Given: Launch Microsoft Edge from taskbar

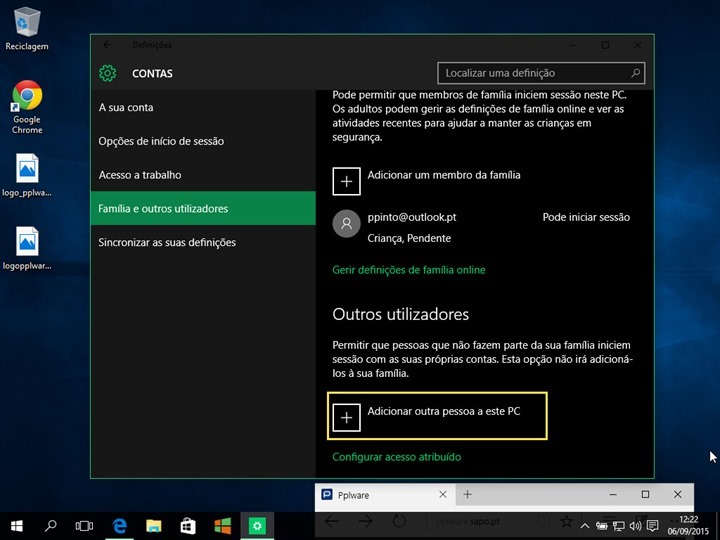Looking at the screenshot, I should click(120, 526).
